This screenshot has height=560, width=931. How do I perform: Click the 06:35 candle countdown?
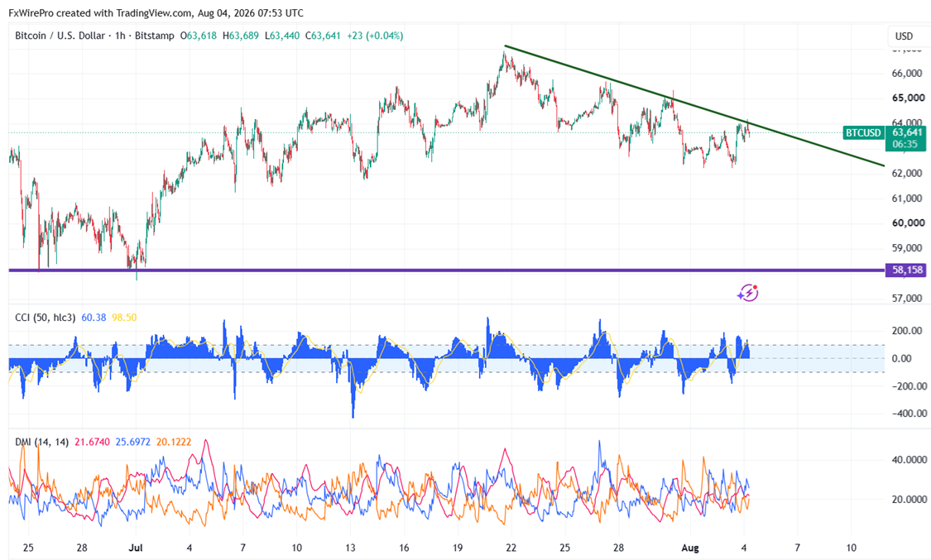[x=905, y=144]
